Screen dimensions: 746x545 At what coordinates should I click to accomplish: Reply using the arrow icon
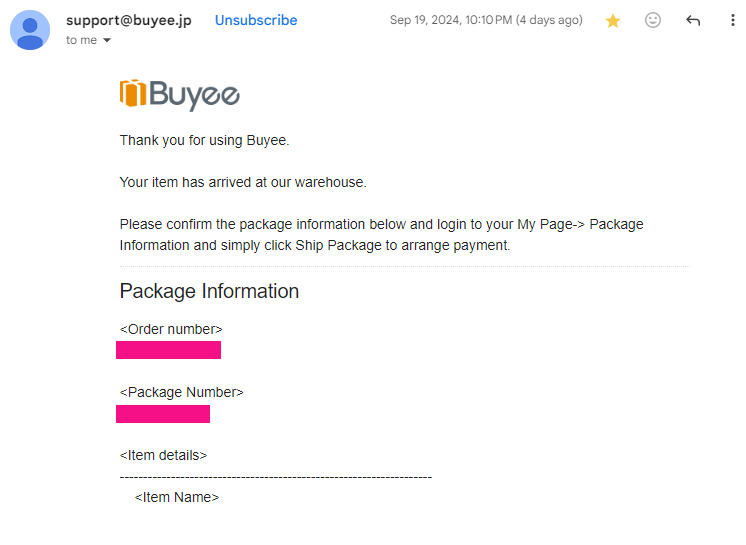(693, 21)
